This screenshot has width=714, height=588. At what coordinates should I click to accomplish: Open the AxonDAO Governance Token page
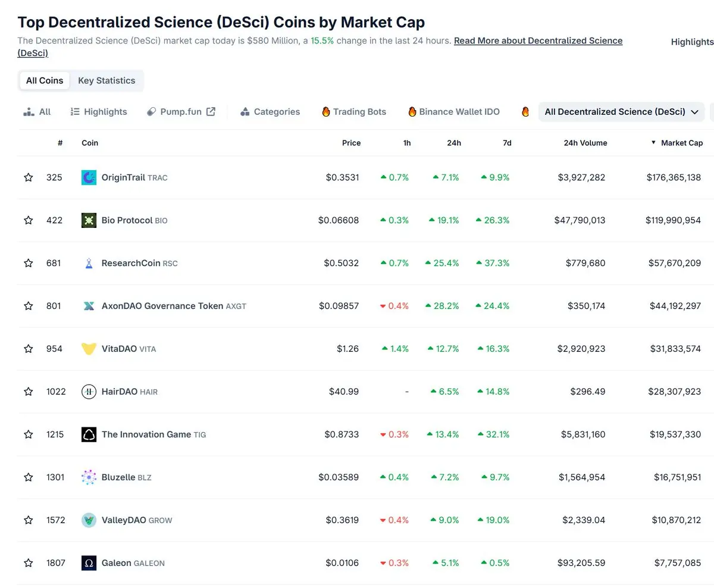[174, 306]
